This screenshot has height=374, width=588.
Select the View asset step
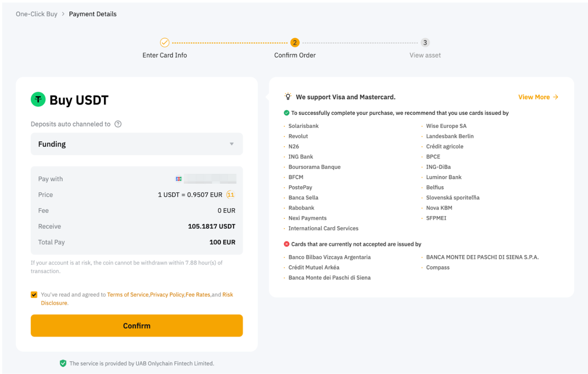click(x=425, y=43)
